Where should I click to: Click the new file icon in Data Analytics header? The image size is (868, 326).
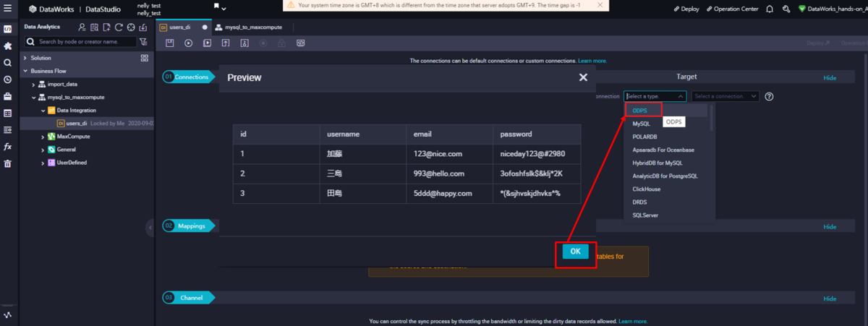tap(106, 27)
